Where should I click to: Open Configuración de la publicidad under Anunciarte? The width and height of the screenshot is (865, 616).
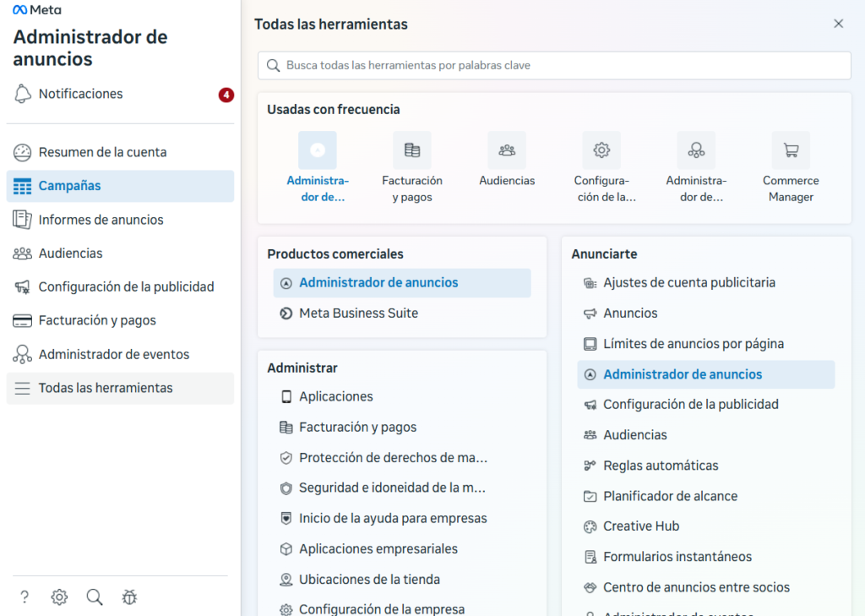(x=706, y=405)
